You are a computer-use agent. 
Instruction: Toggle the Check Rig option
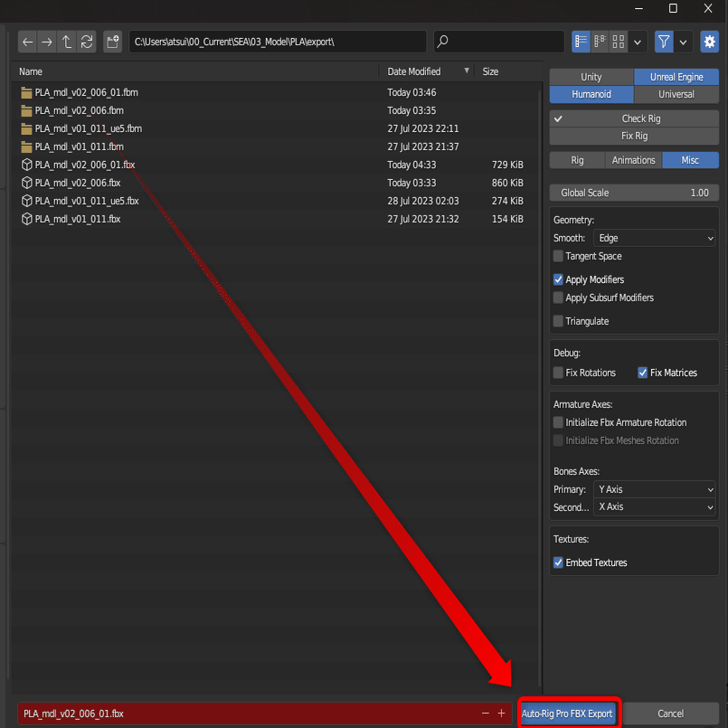(x=634, y=118)
